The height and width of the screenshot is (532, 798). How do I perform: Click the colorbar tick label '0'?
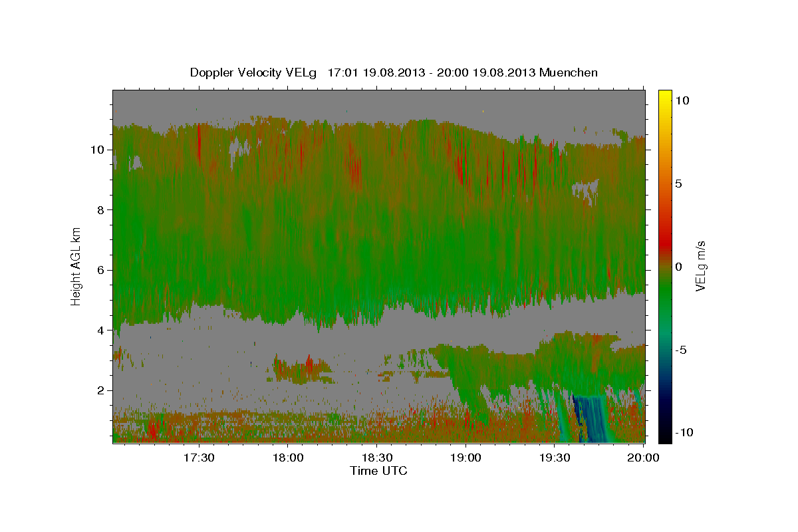coord(678,267)
